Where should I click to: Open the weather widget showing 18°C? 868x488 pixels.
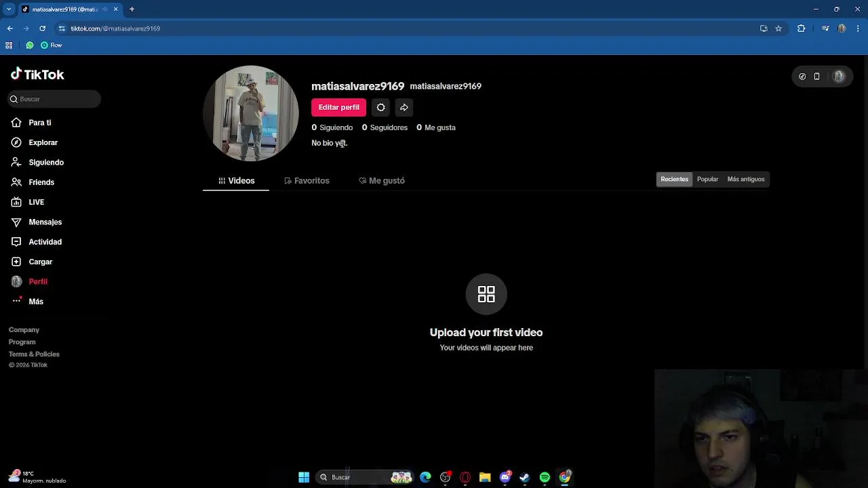(x=37, y=477)
